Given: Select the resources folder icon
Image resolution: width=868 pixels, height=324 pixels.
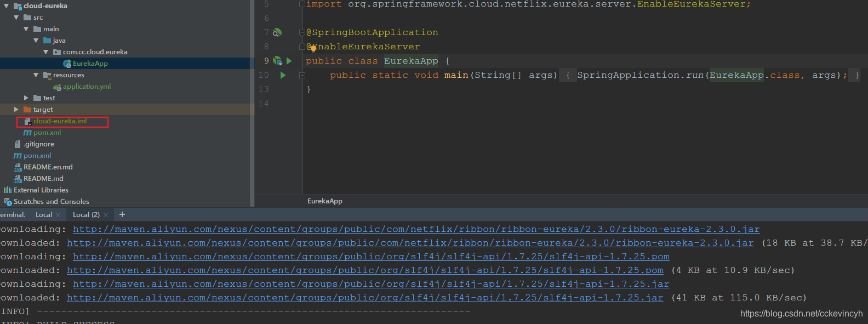Looking at the screenshot, I should pyautogui.click(x=47, y=75).
